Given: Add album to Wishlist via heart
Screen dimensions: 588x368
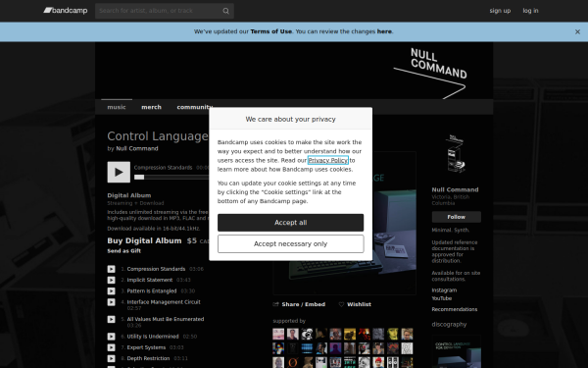Looking at the screenshot, I should pyautogui.click(x=355, y=304).
